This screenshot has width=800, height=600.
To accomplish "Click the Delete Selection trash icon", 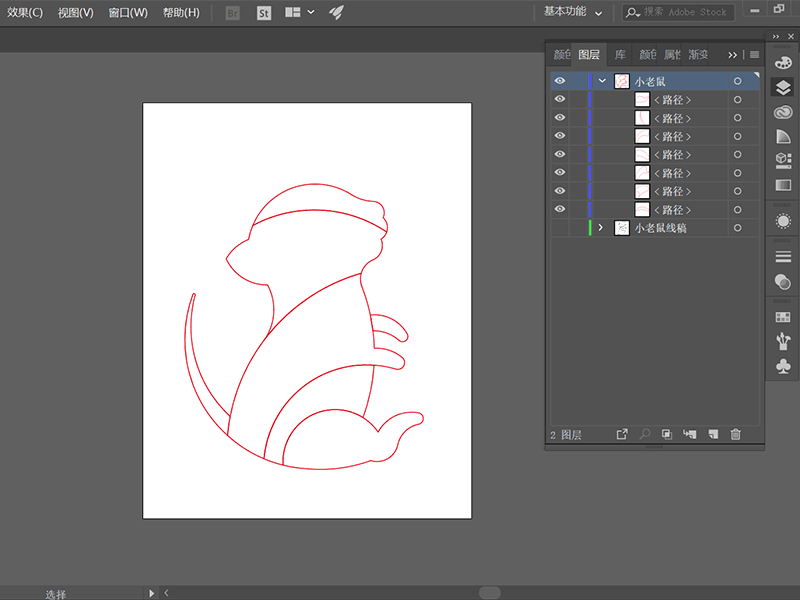I will click(x=735, y=434).
